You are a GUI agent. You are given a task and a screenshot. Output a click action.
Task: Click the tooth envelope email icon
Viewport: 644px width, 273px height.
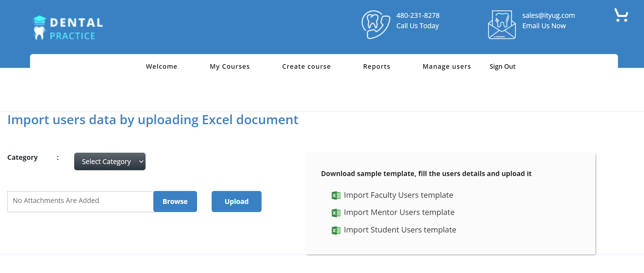point(501,25)
